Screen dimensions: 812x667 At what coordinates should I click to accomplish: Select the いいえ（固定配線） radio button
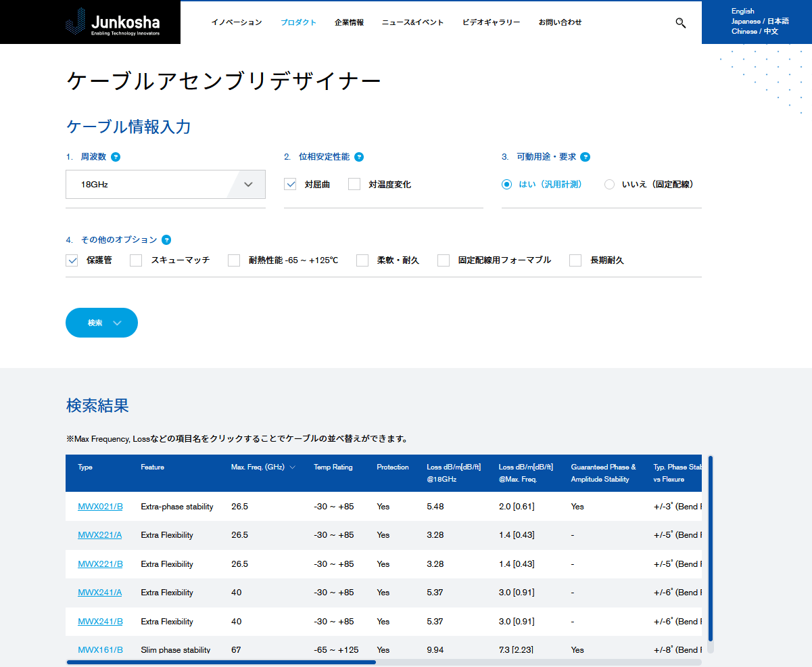click(x=609, y=183)
